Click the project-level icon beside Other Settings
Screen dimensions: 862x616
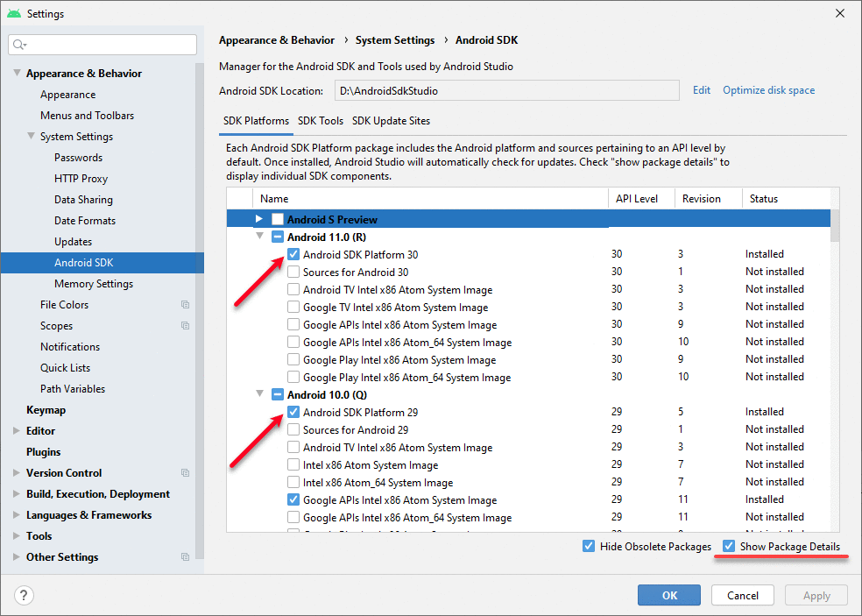tap(185, 557)
